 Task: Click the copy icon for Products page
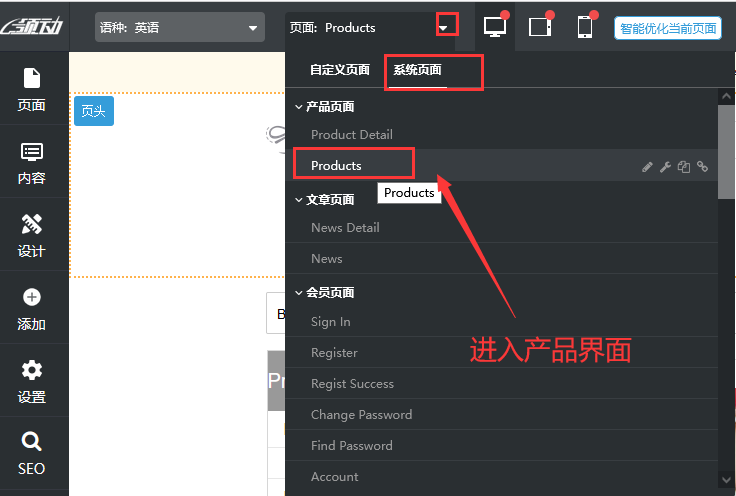click(x=683, y=167)
